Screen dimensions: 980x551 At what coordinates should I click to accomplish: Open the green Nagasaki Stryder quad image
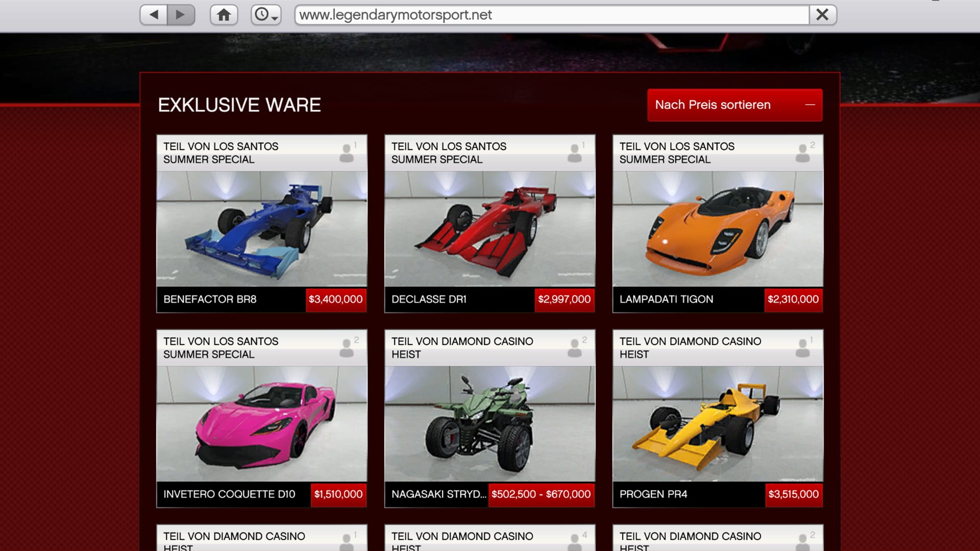tap(489, 423)
